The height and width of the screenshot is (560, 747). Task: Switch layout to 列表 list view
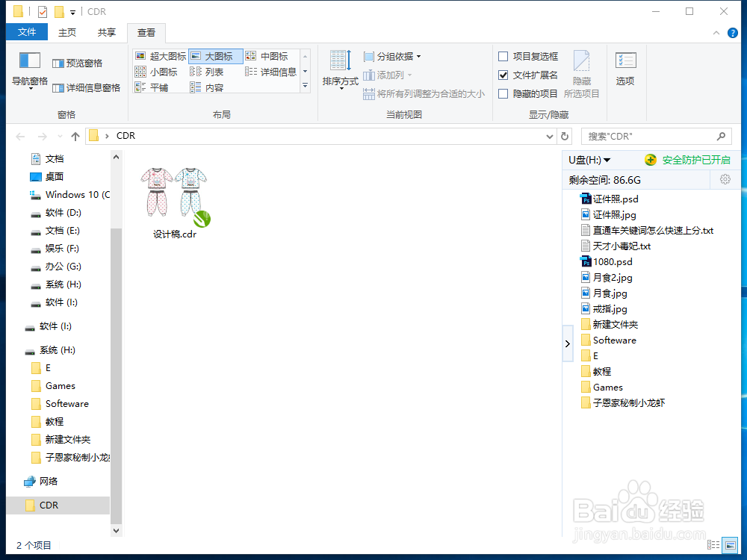coord(206,72)
